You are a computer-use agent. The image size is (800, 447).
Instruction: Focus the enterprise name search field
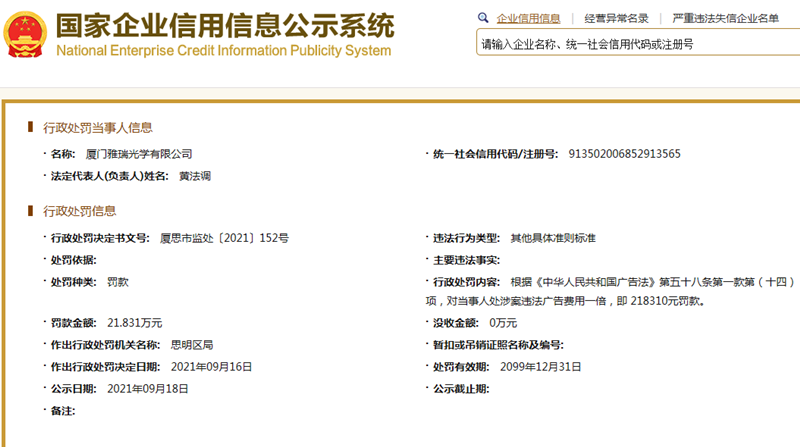638,43
